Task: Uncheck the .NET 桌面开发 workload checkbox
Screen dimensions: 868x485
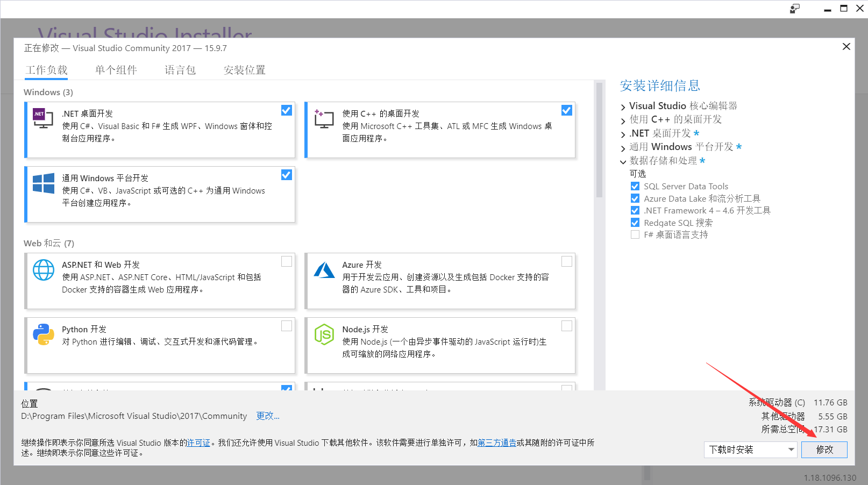Action: tap(287, 110)
